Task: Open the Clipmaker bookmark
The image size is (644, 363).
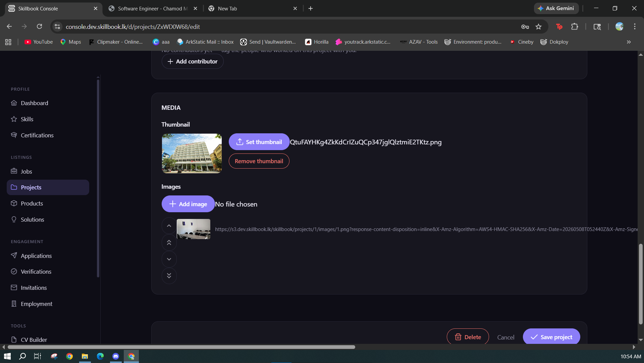Action: (116, 42)
